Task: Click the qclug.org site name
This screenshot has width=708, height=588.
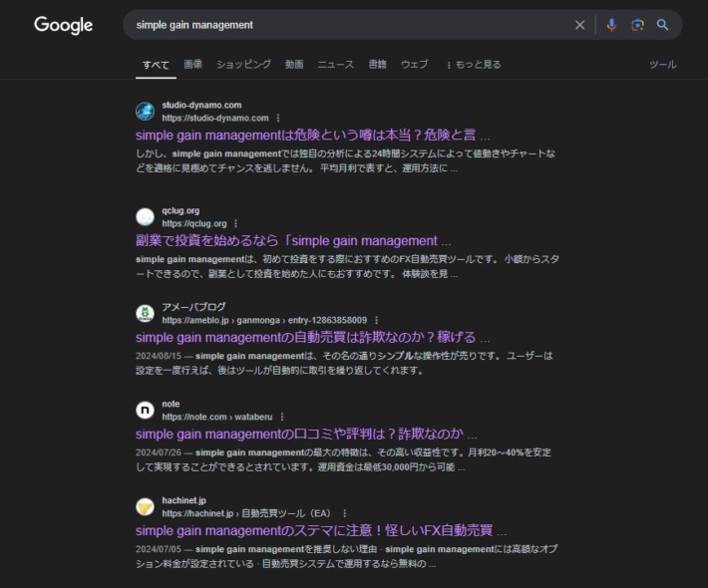Action: coord(180,210)
